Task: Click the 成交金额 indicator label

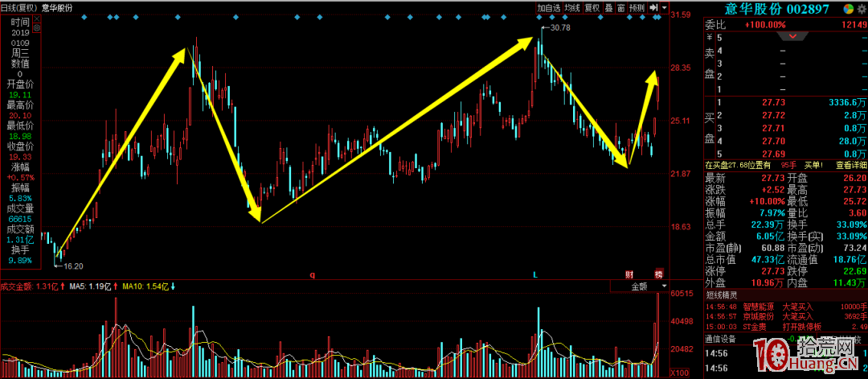Action: pyautogui.click(x=17, y=286)
